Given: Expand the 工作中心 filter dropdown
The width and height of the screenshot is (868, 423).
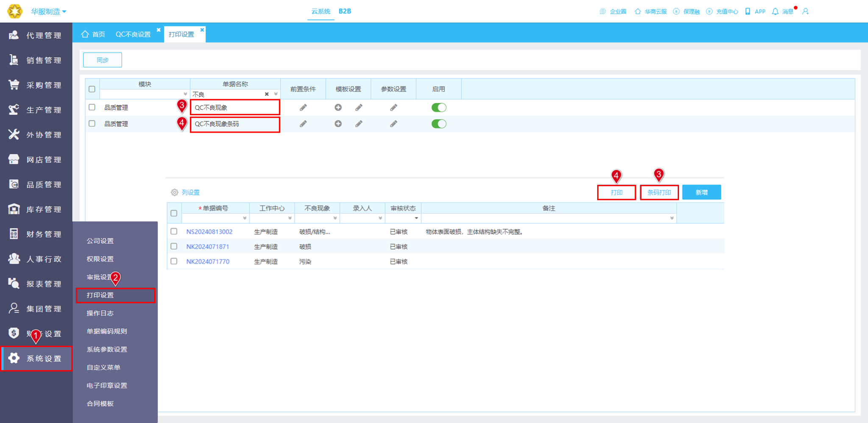Looking at the screenshot, I should tap(290, 218).
